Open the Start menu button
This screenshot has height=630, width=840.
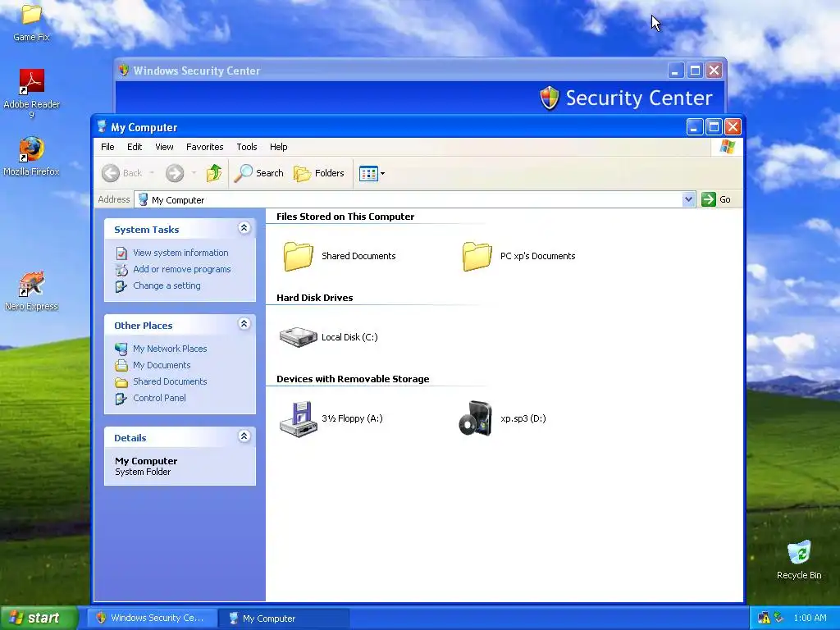pyautogui.click(x=39, y=618)
